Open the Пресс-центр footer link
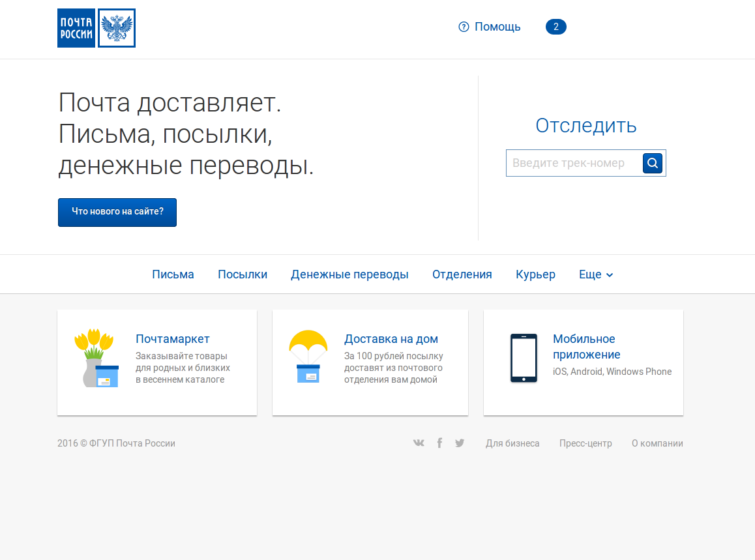Image resolution: width=755 pixels, height=560 pixels. click(x=585, y=443)
